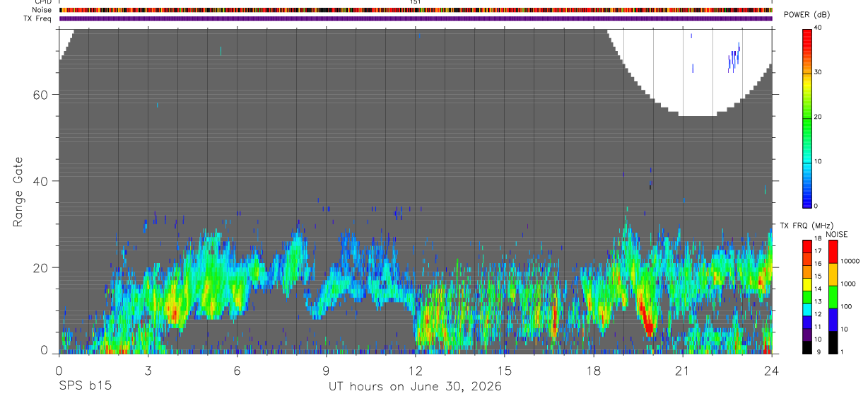Click the 18 hour axis label
Viewport: 868px width, 401px height.
click(594, 371)
